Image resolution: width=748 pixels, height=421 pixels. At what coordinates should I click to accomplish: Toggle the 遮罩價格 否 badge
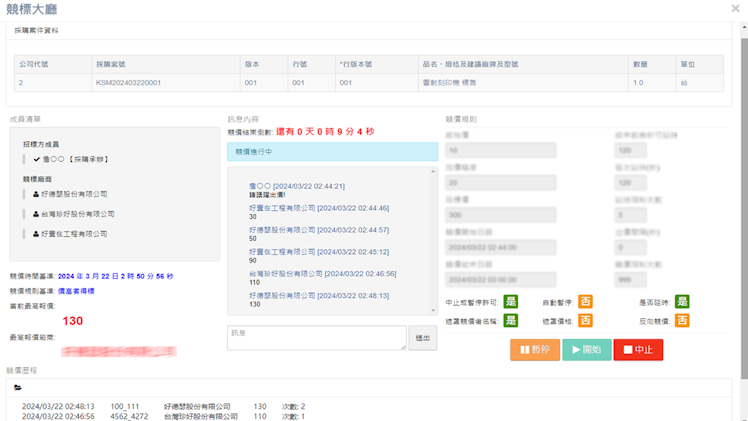(585, 320)
